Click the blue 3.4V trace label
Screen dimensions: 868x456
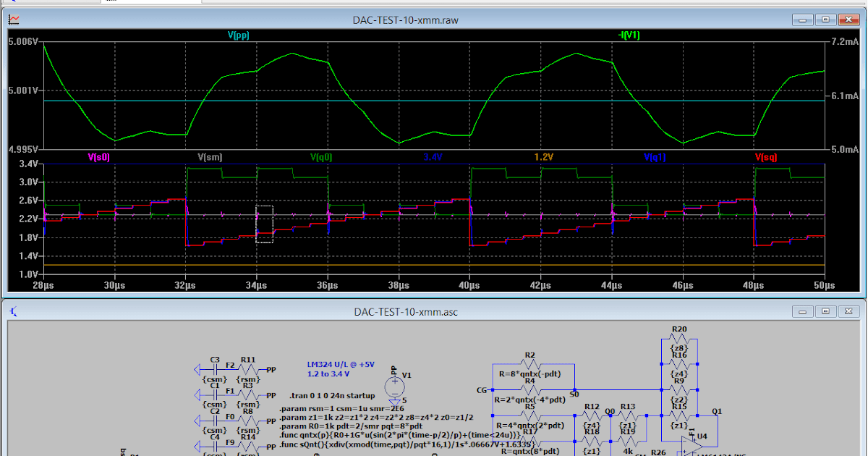pos(432,156)
